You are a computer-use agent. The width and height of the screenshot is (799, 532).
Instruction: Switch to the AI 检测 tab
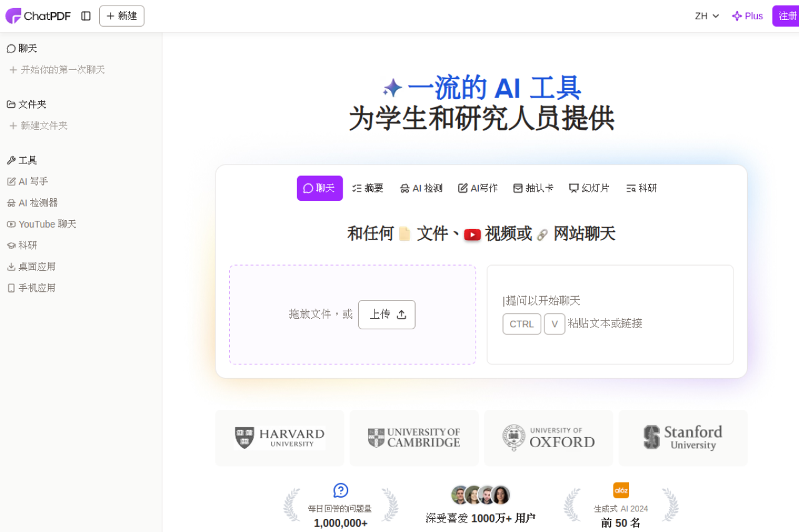pyautogui.click(x=421, y=188)
